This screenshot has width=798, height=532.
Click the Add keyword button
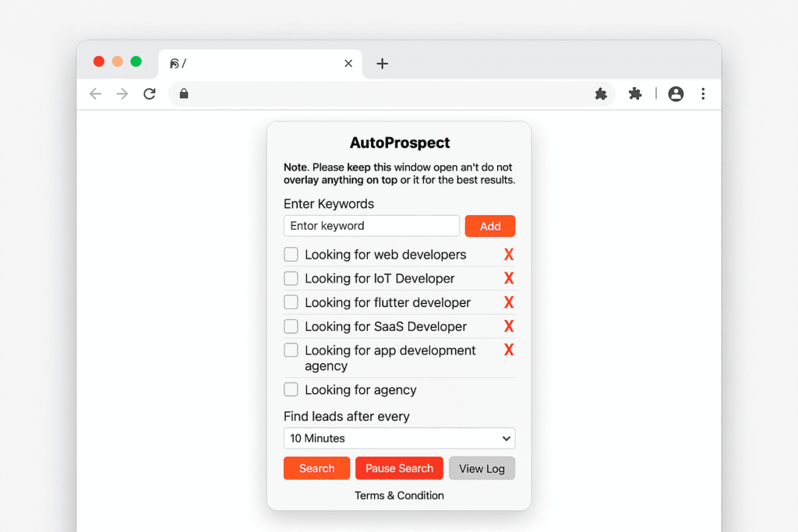coord(489,226)
